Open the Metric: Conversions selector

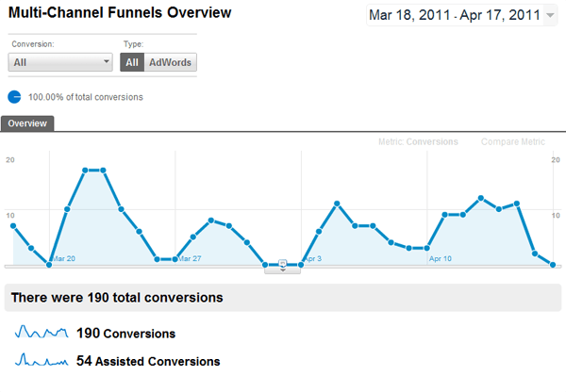(418, 142)
